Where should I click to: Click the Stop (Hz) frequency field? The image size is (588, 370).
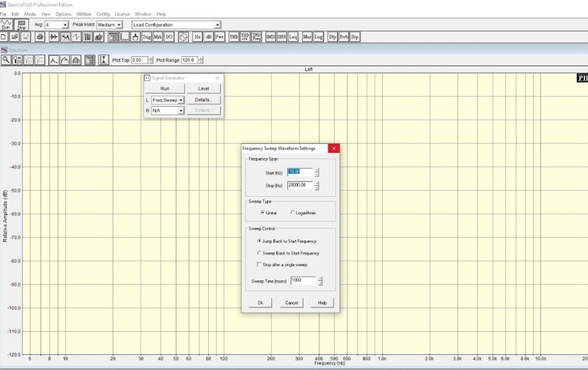pos(299,186)
